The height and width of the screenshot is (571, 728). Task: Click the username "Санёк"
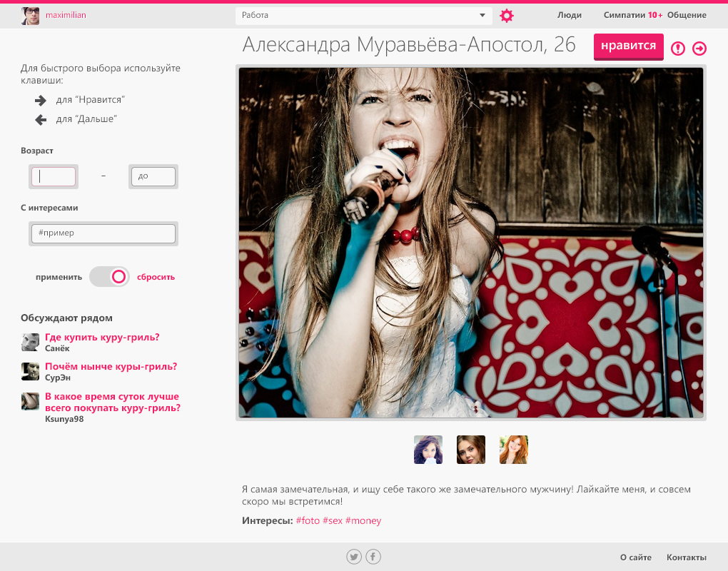[57, 348]
